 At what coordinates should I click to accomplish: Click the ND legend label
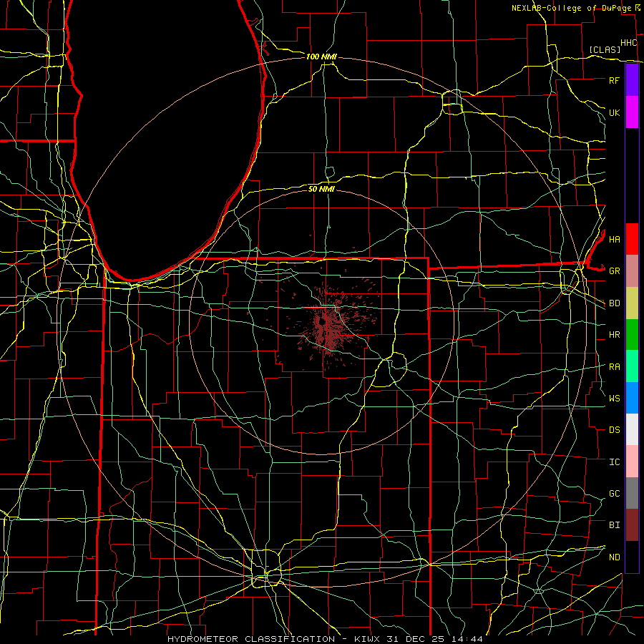pos(614,557)
